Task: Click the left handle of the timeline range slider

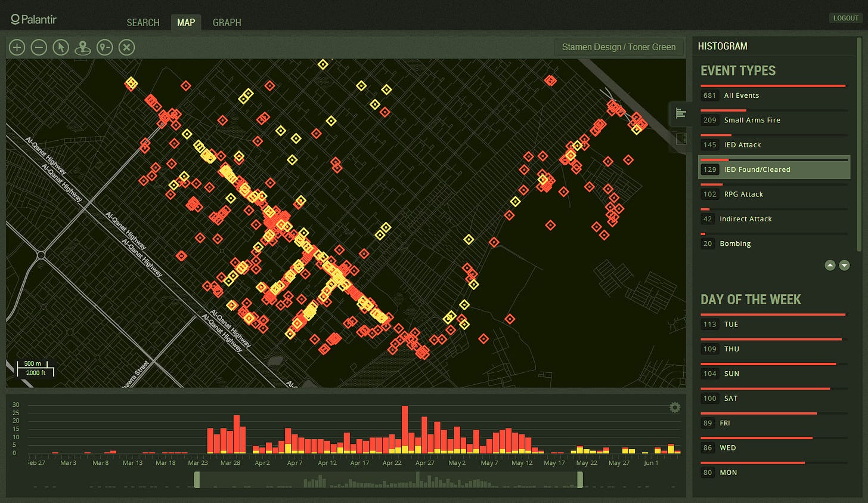Action: [196, 479]
